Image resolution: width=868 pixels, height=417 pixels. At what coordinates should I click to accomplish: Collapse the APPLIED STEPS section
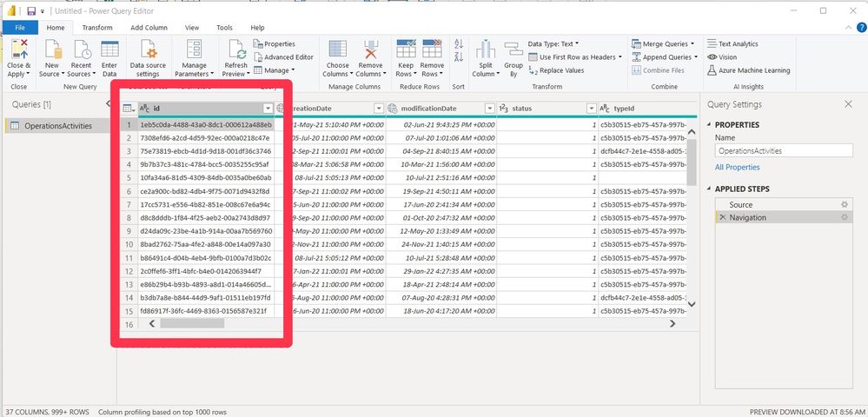click(709, 189)
